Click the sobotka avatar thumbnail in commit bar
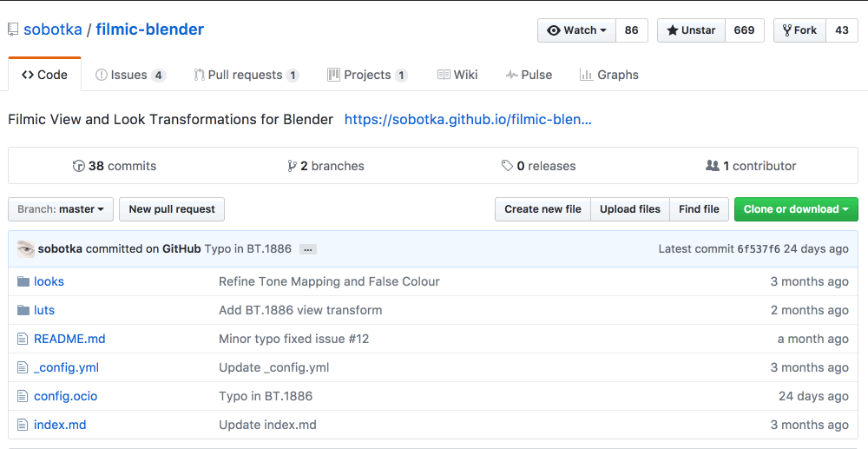Viewport: 868px width, 449px height. tap(26, 249)
